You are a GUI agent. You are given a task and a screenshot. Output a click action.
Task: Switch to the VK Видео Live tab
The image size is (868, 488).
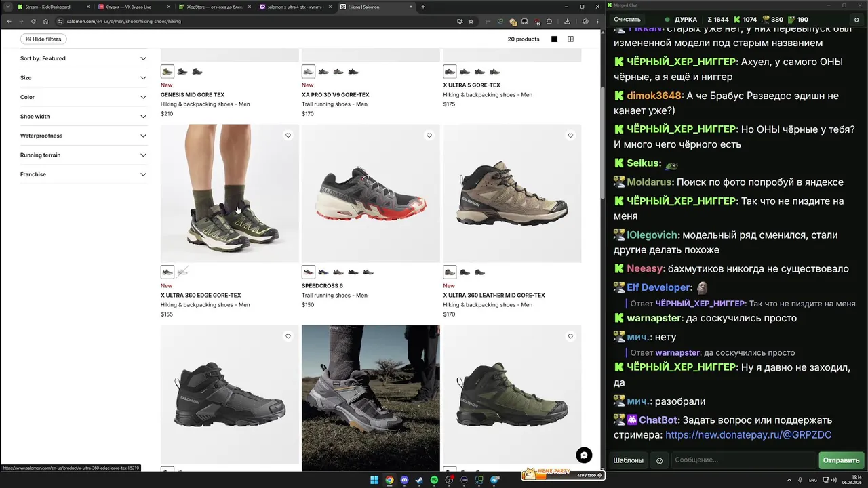tap(133, 7)
